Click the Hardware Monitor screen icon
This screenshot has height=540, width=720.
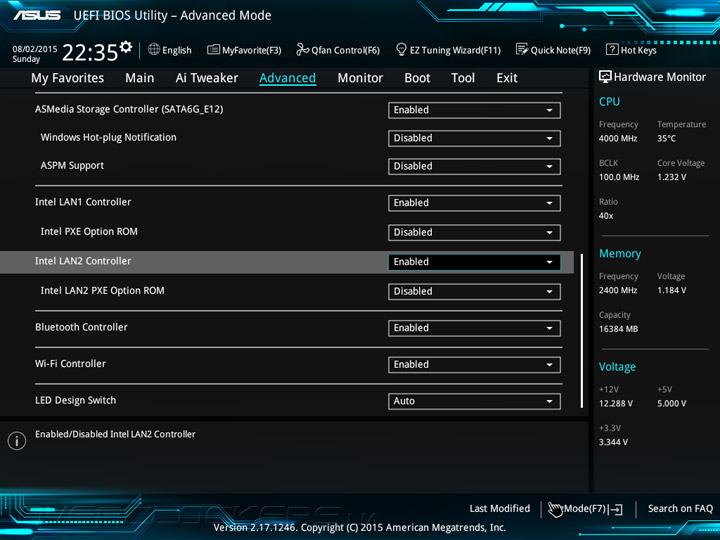click(605, 77)
